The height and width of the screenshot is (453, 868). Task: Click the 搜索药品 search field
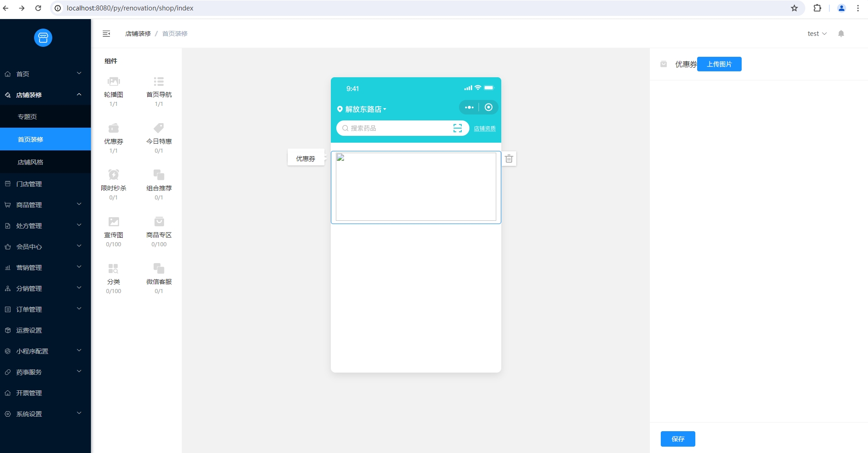403,128
